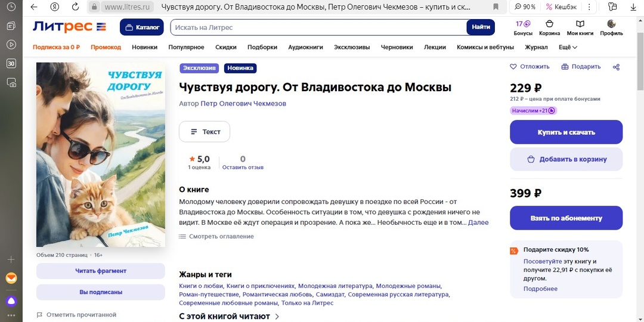644x322 pixels.
Task: Open the calendar 30 icon in sidebar
Action: click(x=11, y=63)
